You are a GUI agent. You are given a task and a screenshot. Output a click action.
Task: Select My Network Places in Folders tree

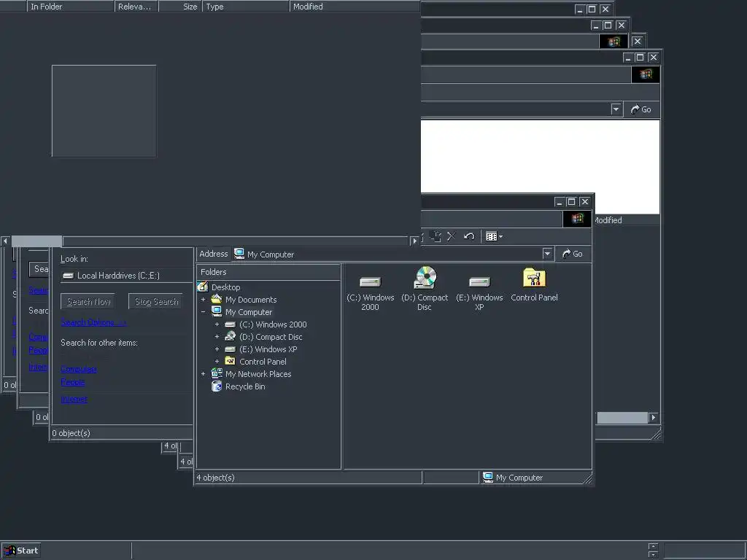pyautogui.click(x=258, y=374)
